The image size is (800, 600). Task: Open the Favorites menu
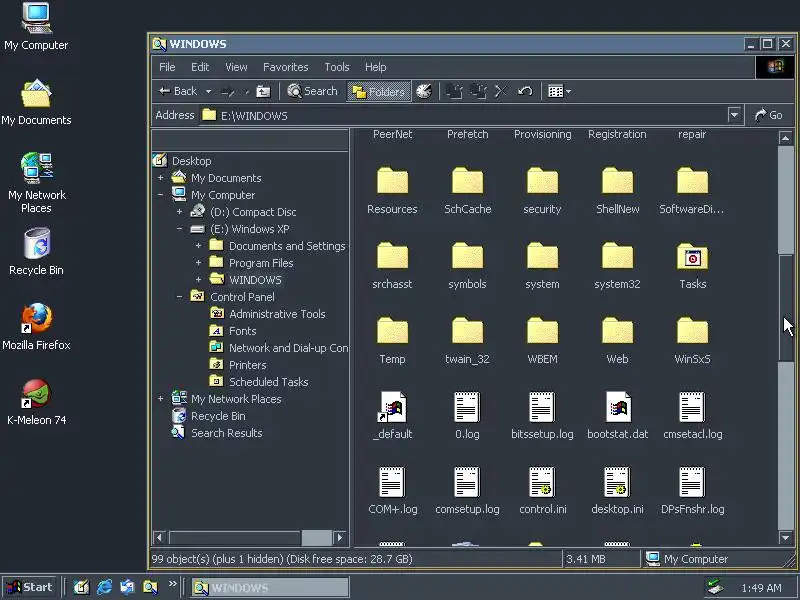(286, 67)
